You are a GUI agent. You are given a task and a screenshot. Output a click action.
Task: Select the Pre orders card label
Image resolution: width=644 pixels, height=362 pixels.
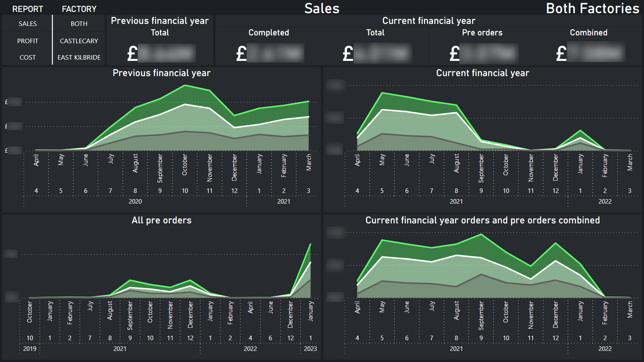click(482, 32)
